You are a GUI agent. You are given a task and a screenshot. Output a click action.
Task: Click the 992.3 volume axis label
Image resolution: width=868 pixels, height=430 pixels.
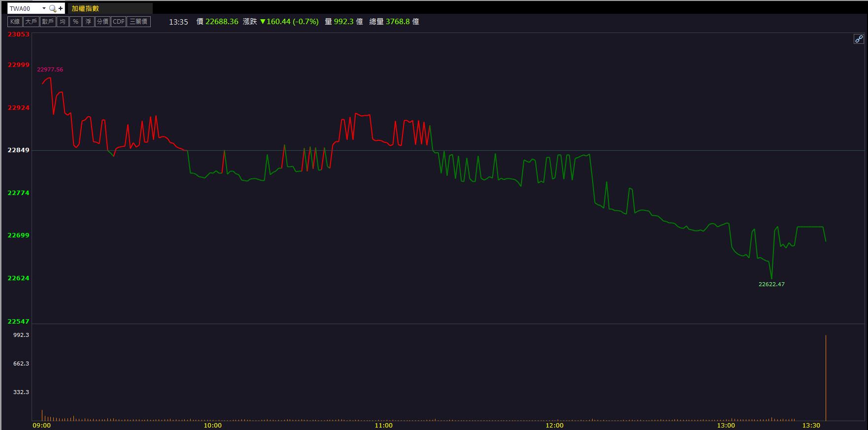(x=21, y=335)
